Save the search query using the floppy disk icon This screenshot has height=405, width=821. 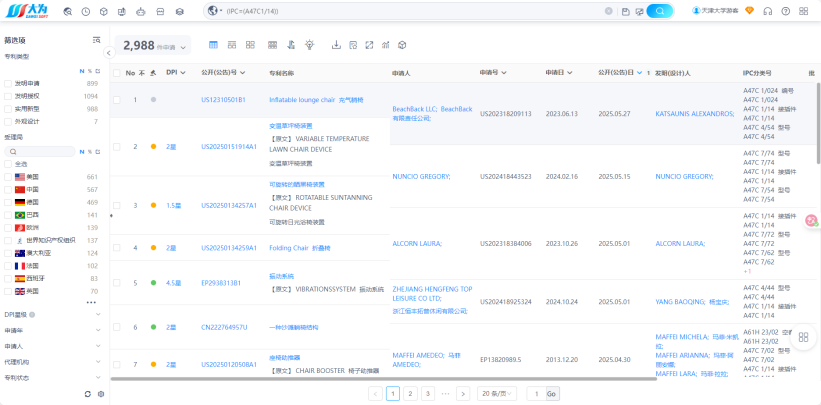click(x=626, y=11)
